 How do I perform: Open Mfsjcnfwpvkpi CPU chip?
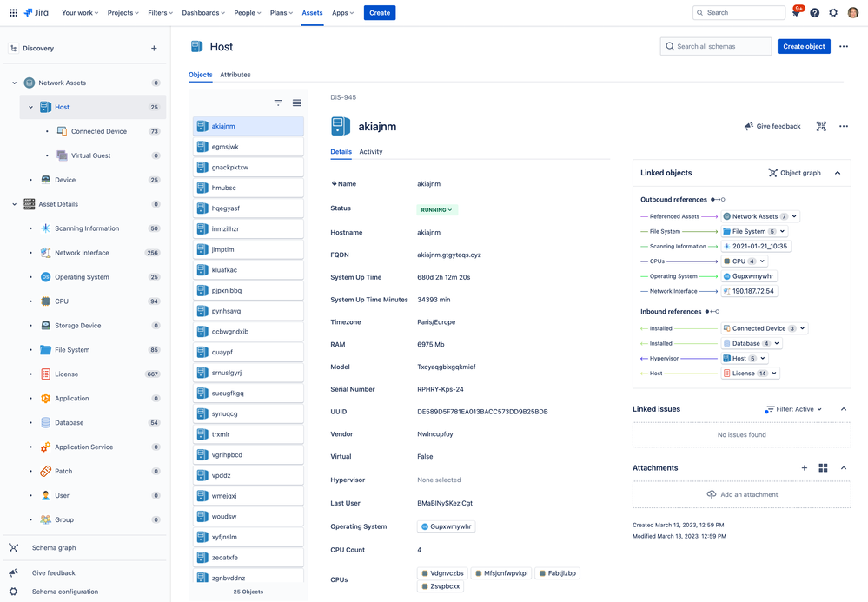501,573
